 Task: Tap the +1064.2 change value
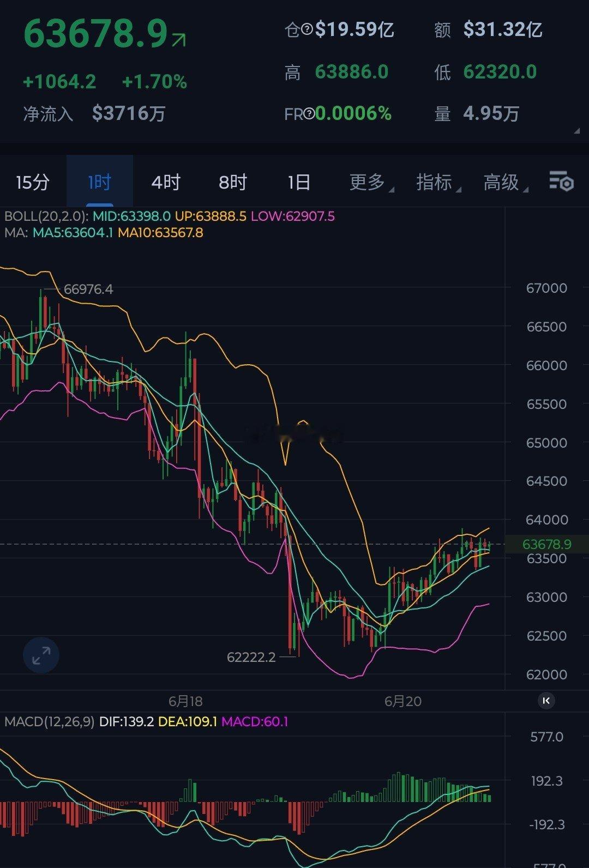tap(59, 82)
